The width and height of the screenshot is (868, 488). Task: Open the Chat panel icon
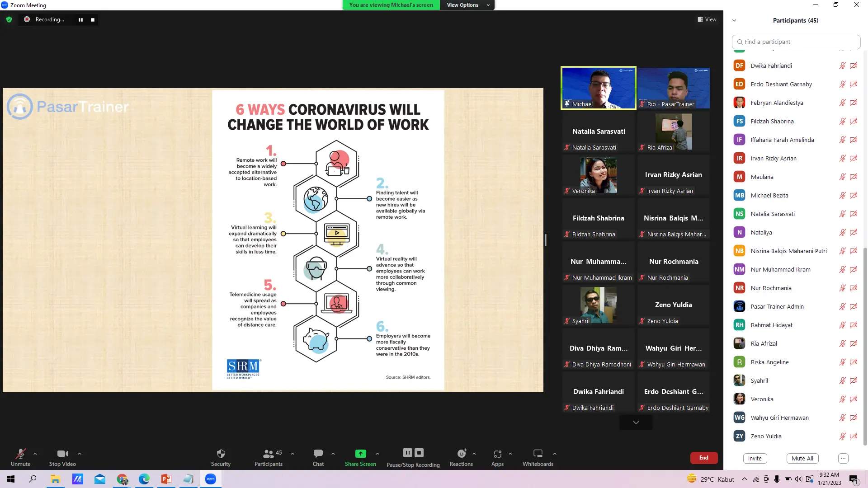pyautogui.click(x=318, y=454)
